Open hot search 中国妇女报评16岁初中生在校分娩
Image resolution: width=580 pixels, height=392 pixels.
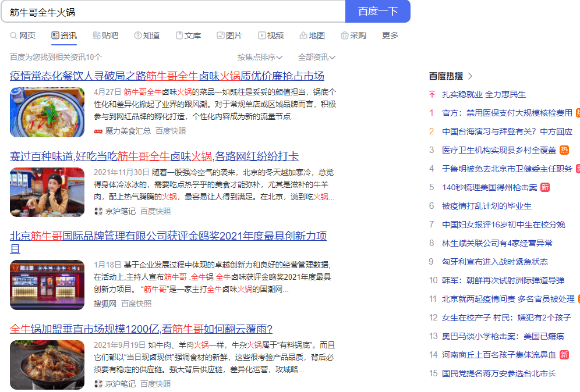point(504,224)
